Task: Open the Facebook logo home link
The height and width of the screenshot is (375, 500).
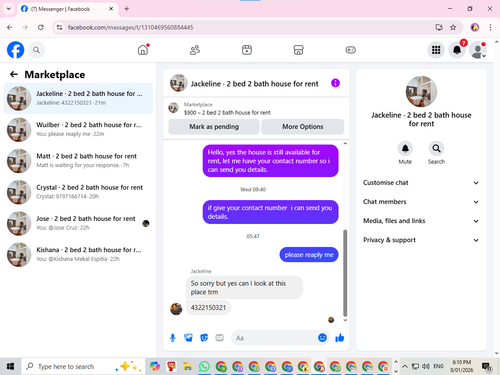Action: [x=15, y=50]
